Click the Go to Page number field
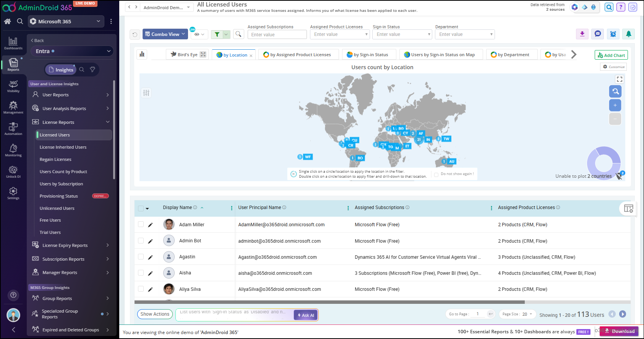Image resolution: width=644 pixels, height=339 pixels. click(x=477, y=314)
